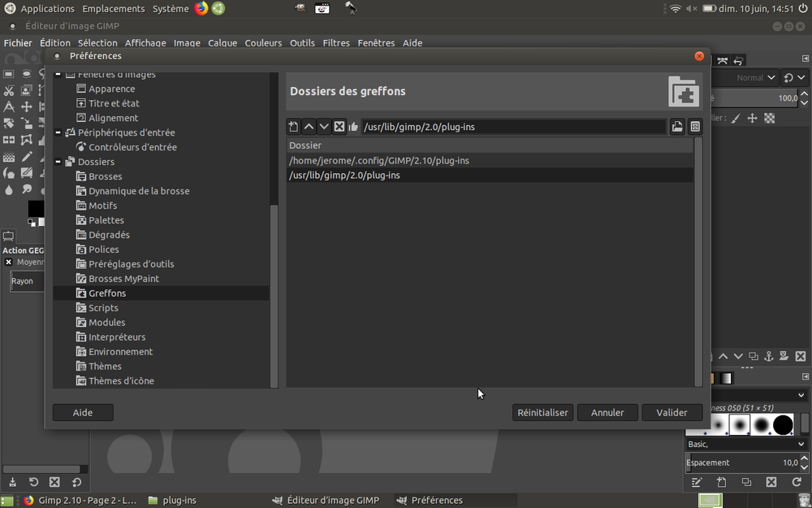Select the Foreground Select tool
This screenshot has height=508, width=812.
point(26,91)
